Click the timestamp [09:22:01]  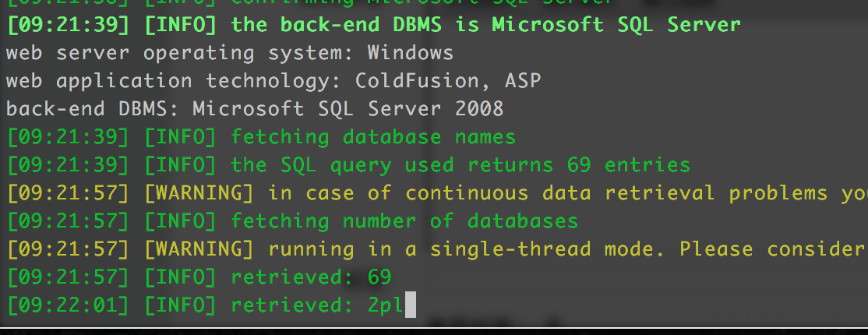[x=68, y=305]
